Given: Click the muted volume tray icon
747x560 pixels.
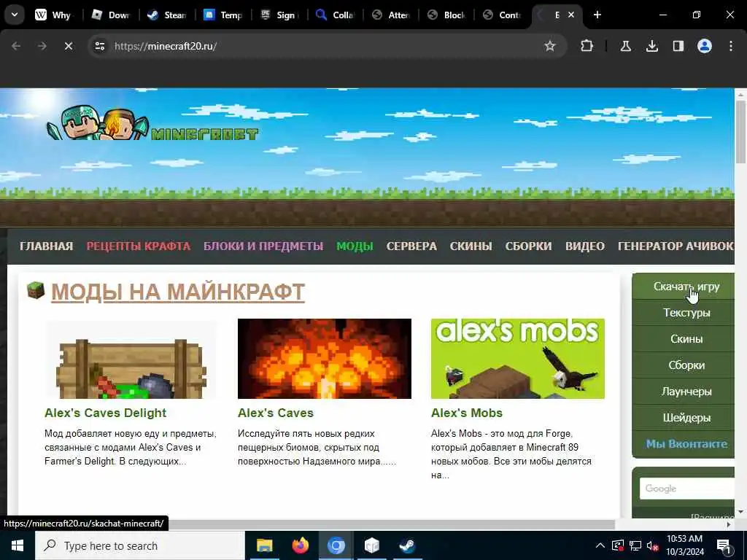Looking at the screenshot, I should click(653, 545).
